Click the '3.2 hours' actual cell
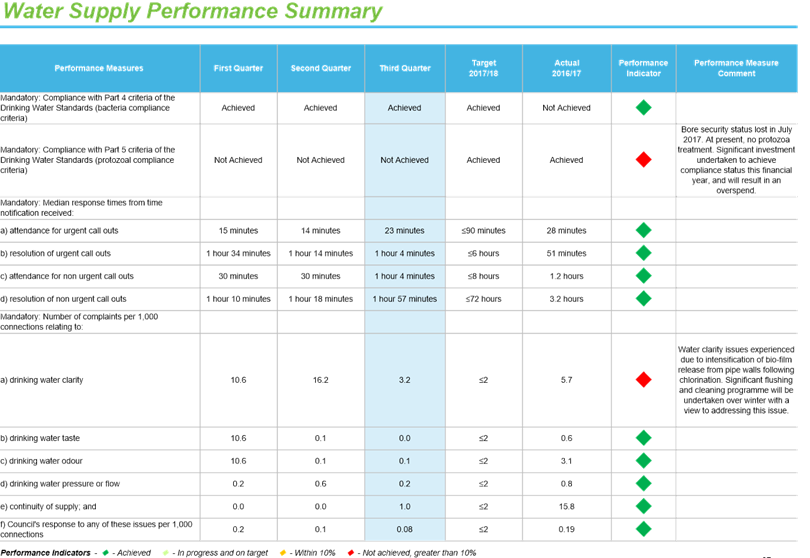 (567, 299)
